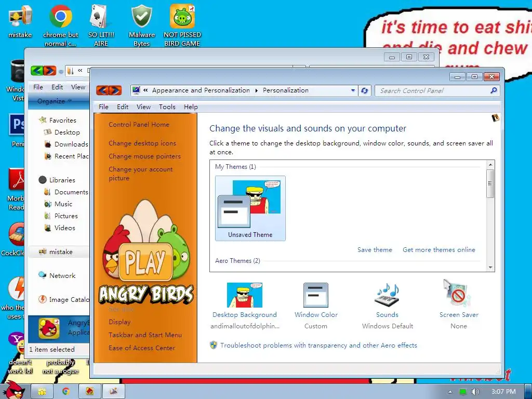
Task: Open the Explorer folder taskbar icon
Action: point(42,391)
